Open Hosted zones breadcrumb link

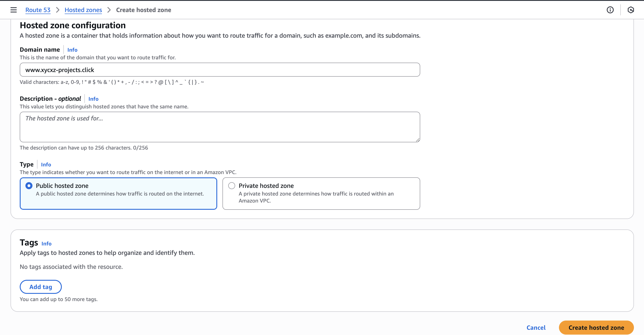point(83,10)
